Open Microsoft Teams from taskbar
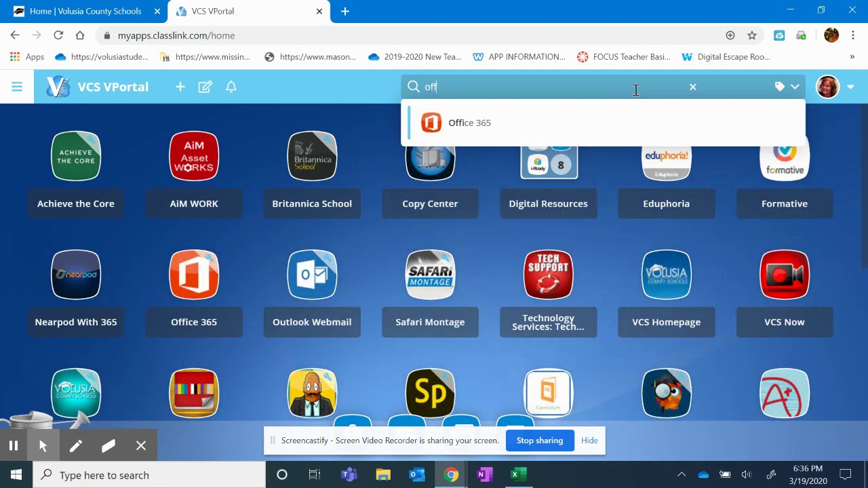Image resolution: width=868 pixels, height=488 pixels. tap(349, 474)
